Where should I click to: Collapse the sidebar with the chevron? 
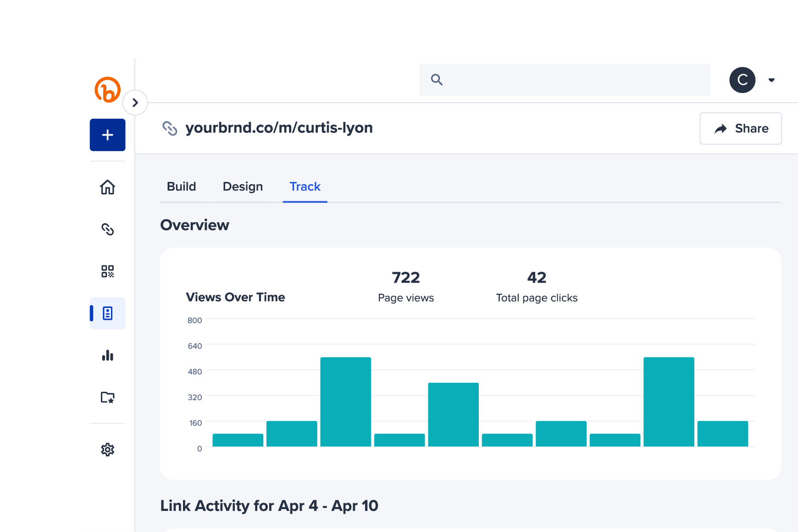coord(135,102)
